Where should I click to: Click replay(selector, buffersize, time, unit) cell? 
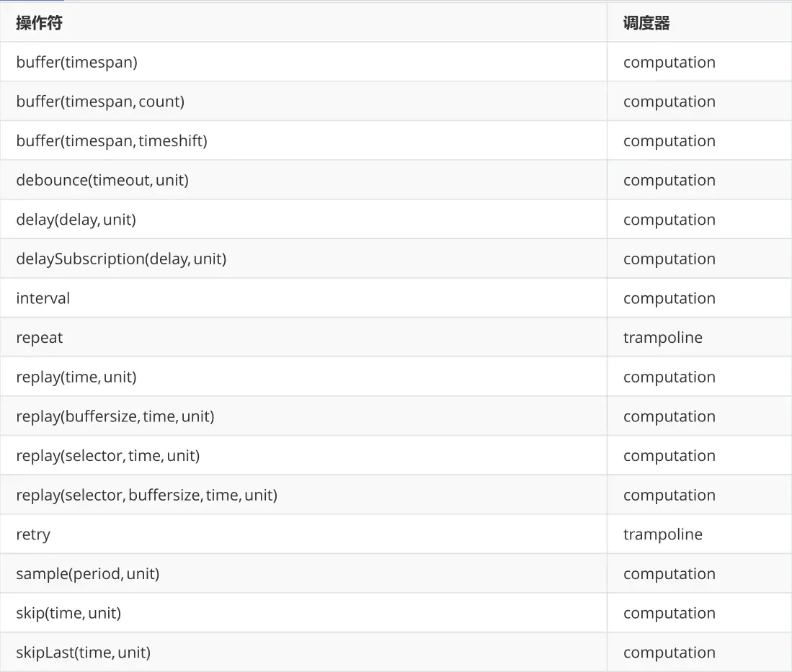tap(303, 496)
